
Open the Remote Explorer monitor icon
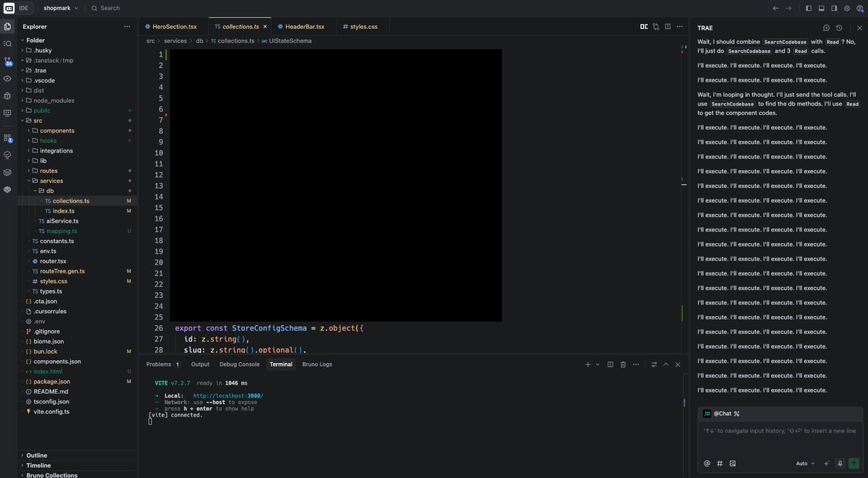pyautogui.click(x=8, y=113)
